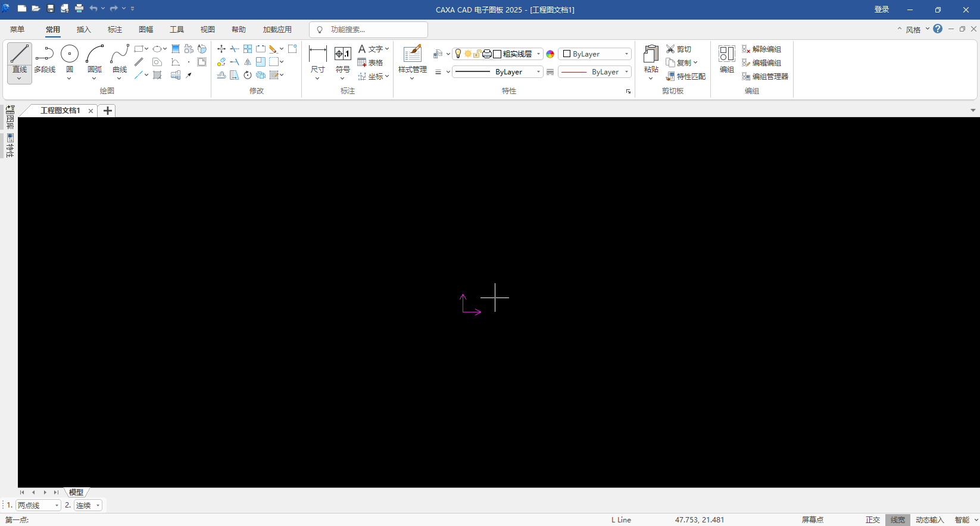This screenshot has height=526, width=980.
Task: Switch to the 标注 ribbon tab
Action: [x=115, y=30]
